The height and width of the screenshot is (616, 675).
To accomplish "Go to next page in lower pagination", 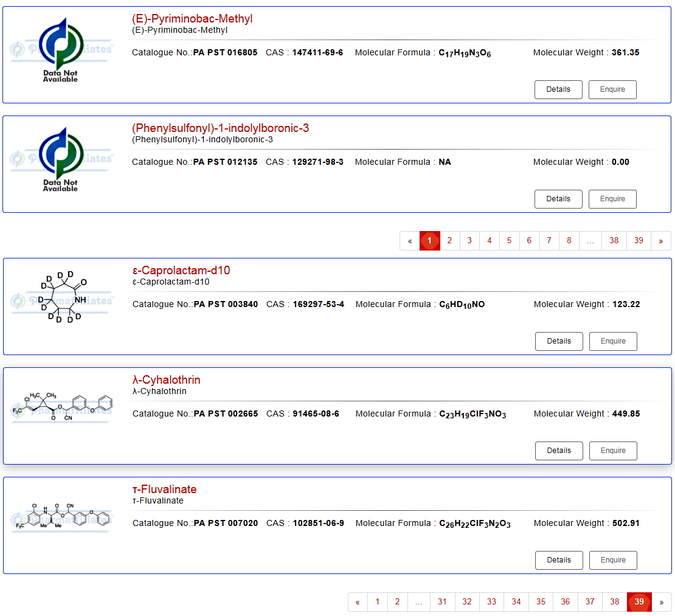I will tap(662, 602).
